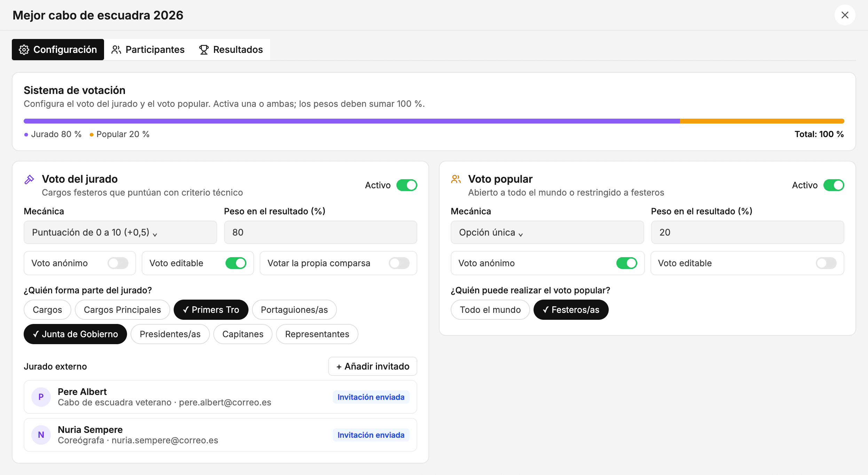
Task: Click the orange people icon of Voto popular
Action: coord(456,179)
